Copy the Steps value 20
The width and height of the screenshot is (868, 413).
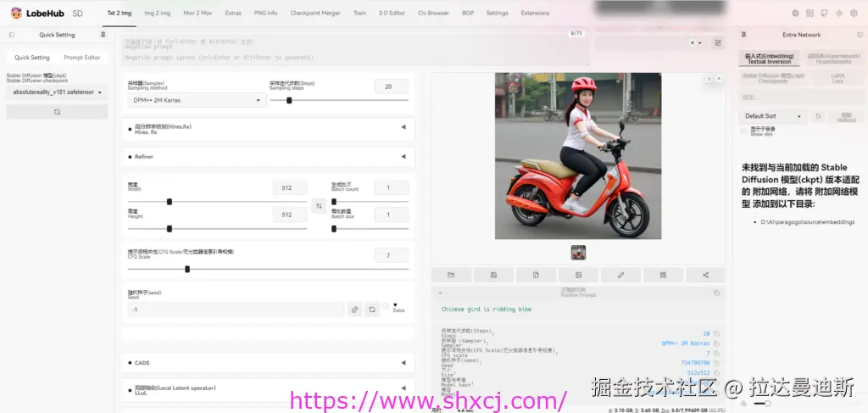click(716, 334)
